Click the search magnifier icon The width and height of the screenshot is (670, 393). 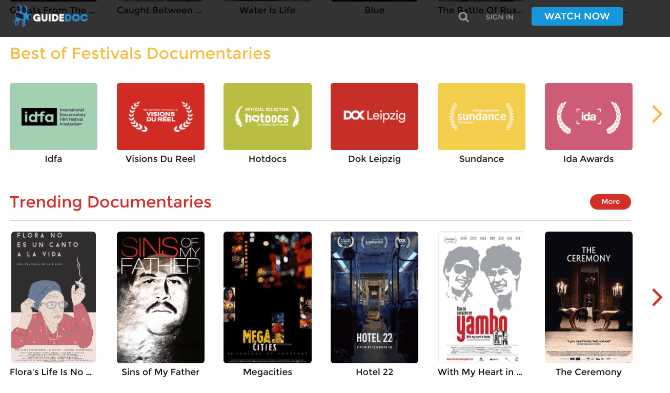464,17
